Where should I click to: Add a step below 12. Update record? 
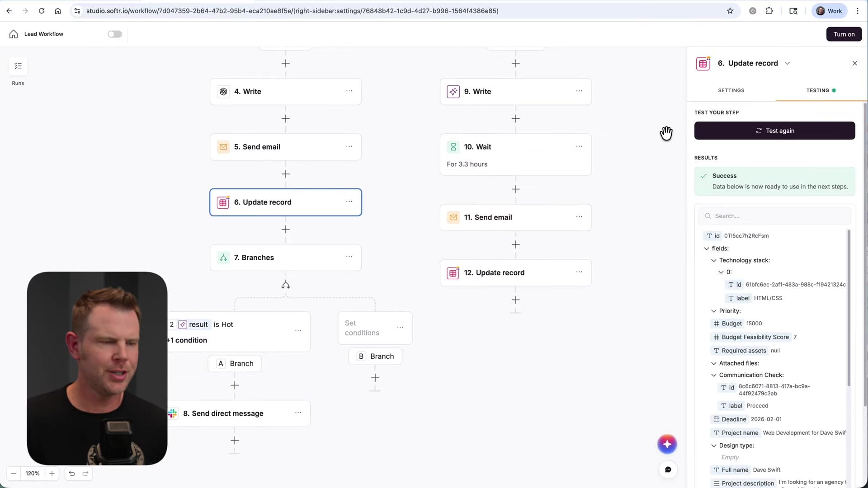pos(516,300)
